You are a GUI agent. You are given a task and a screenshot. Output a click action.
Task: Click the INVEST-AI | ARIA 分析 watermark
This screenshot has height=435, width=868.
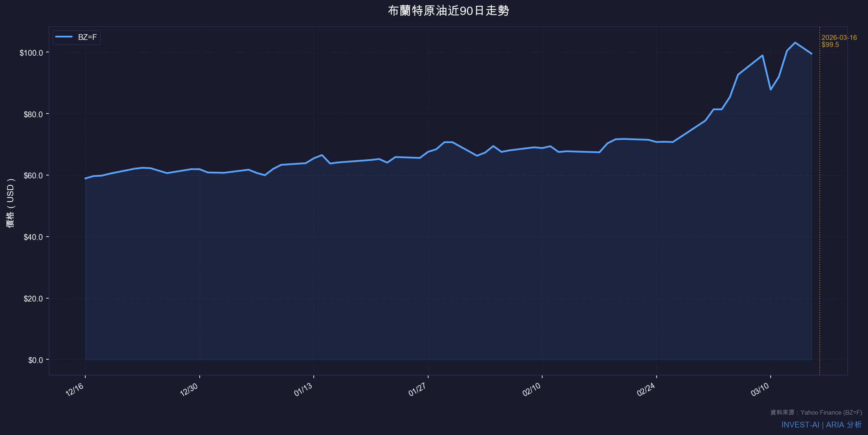(x=821, y=425)
